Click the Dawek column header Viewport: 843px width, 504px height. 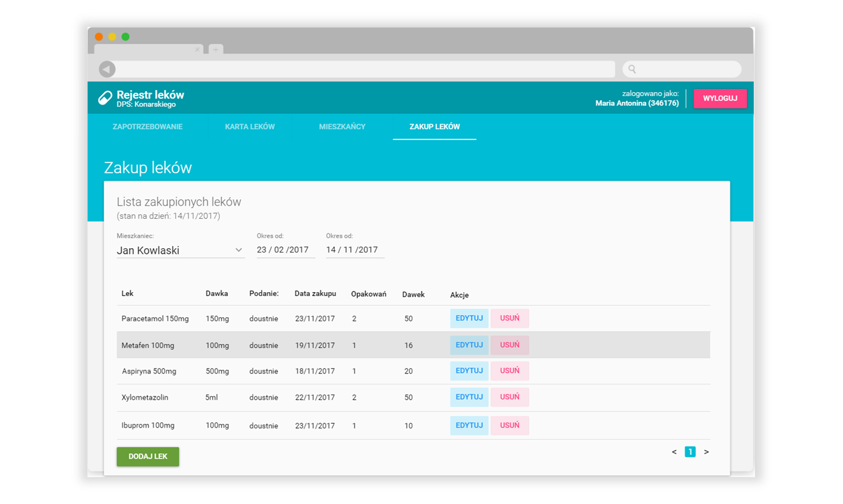point(413,294)
